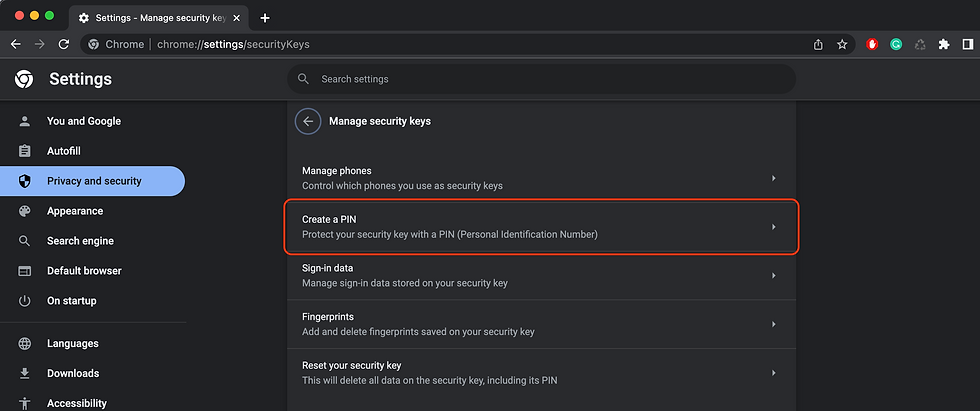Toggle the browser side panel icon
This screenshot has height=411, width=980.
click(x=968, y=44)
